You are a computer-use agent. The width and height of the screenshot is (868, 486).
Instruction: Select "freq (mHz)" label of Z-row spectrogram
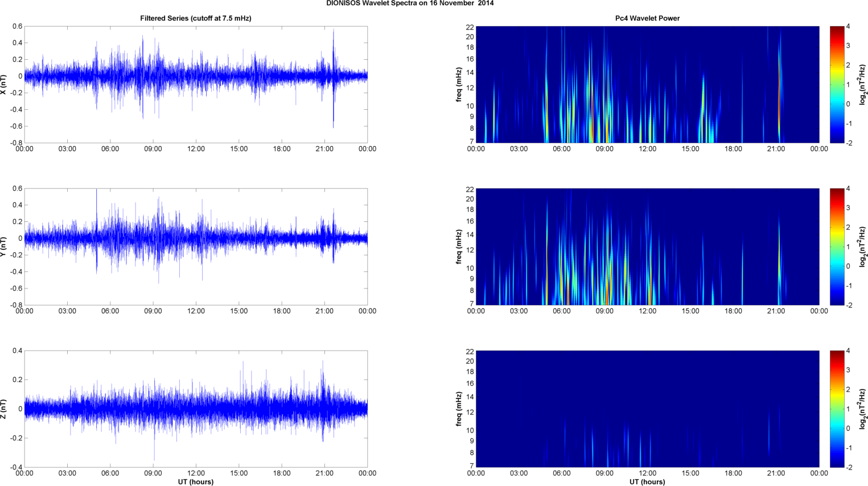click(x=459, y=409)
